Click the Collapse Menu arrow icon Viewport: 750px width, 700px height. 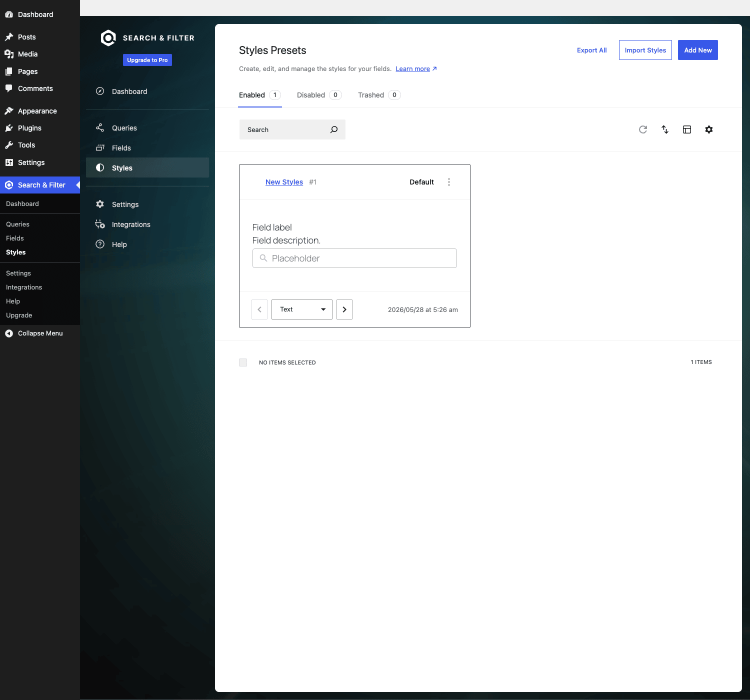(9, 333)
